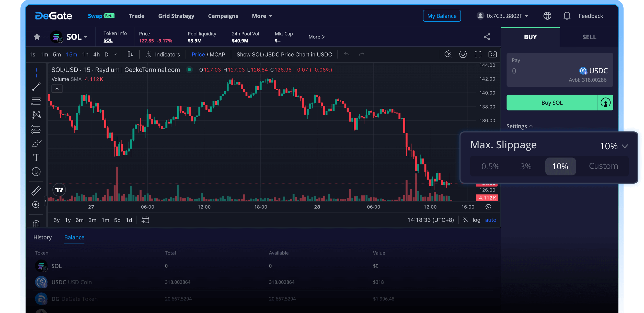Open the go-to-date calendar icon
The height and width of the screenshot is (313, 644).
[x=145, y=220]
